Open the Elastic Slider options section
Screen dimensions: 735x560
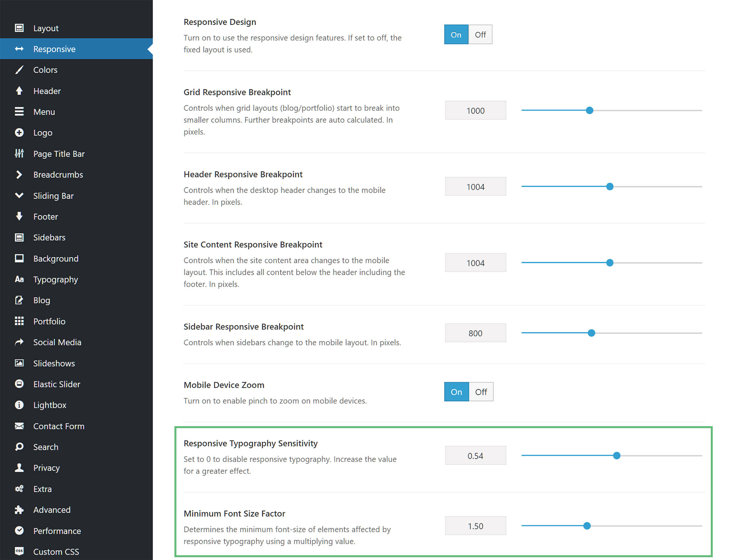[x=76, y=384]
